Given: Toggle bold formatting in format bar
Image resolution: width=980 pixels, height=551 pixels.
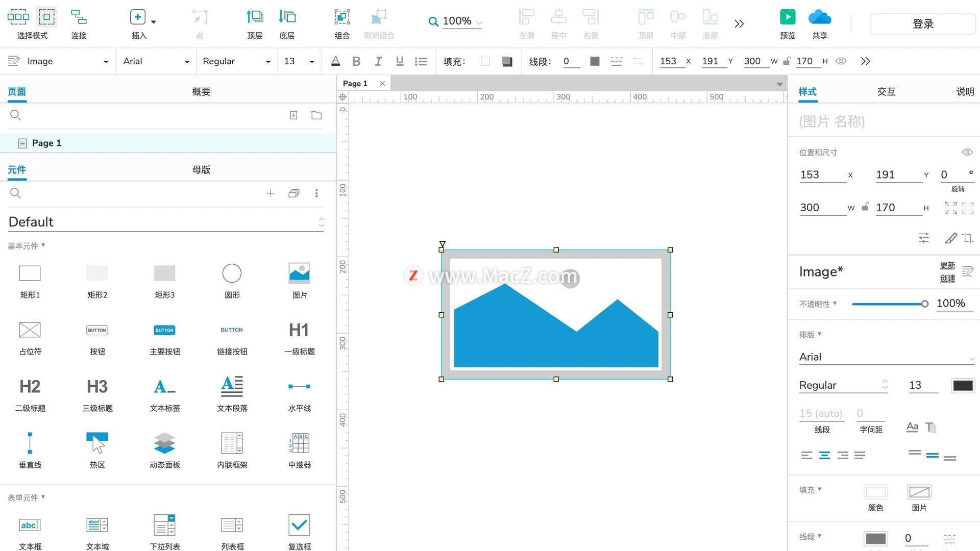Looking at the screenshot, I should (356, 61).
